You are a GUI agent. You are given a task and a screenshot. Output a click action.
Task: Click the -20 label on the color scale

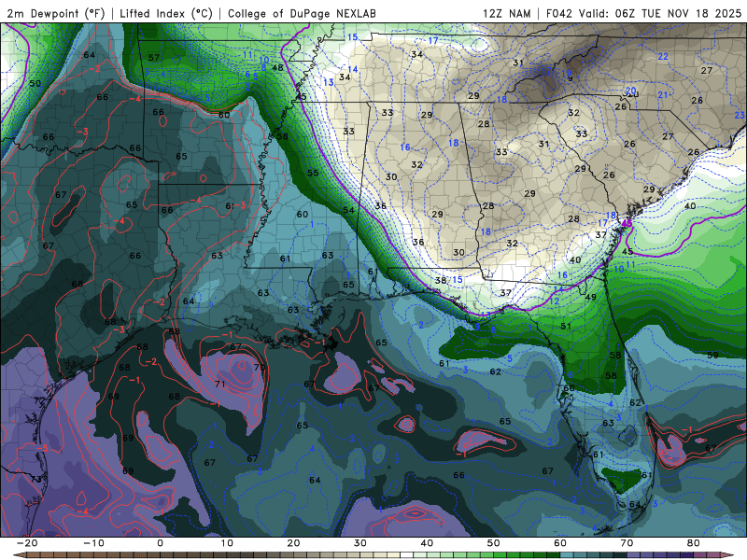[27, 543]
